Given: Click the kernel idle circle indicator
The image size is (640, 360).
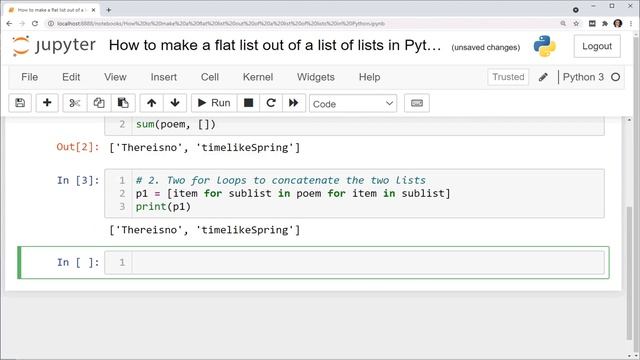Looking at the screenshot, I should pyautogui.click(x=616, y=77).
